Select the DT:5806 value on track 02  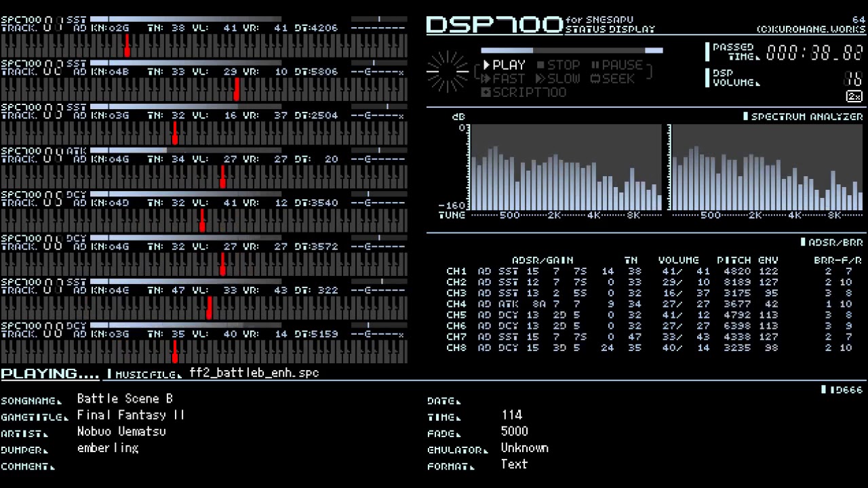[316, 72]
